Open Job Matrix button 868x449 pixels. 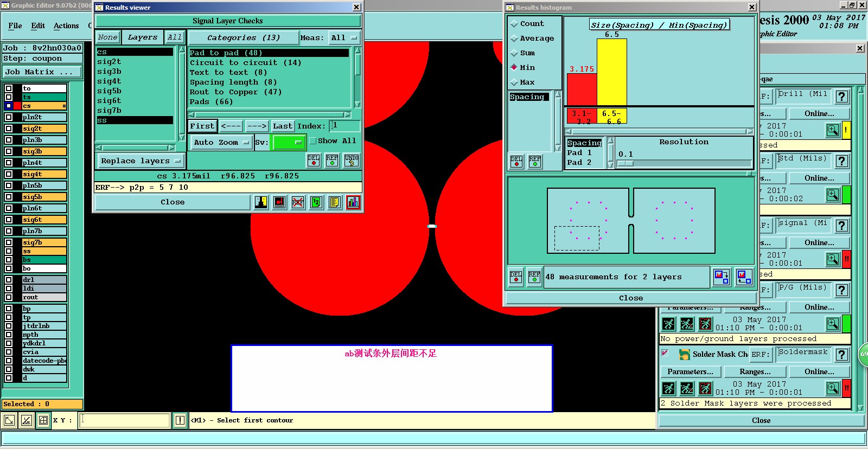43,72
